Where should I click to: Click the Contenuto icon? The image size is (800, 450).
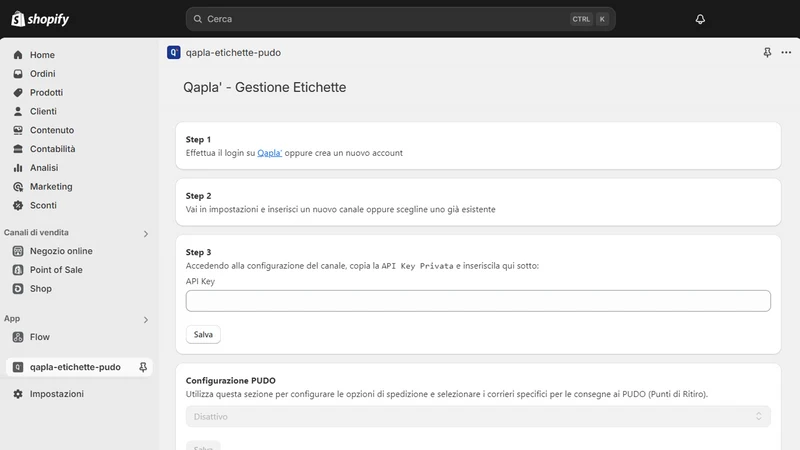(18, 130)
